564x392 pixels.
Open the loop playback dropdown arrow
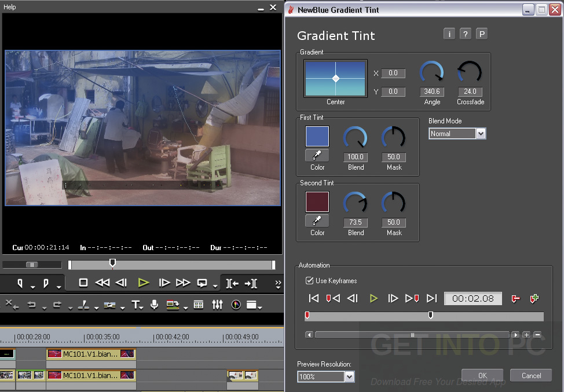pos(215,286)
